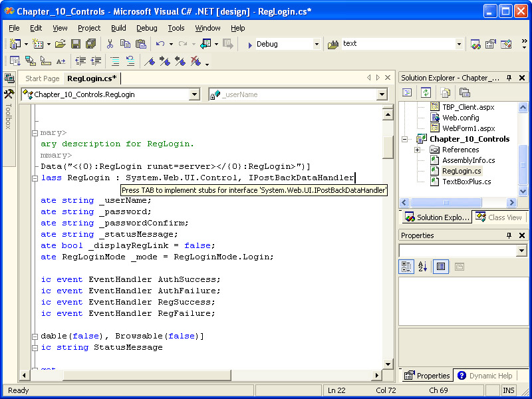Pin the Solution Explorer panel

point(509,78)
